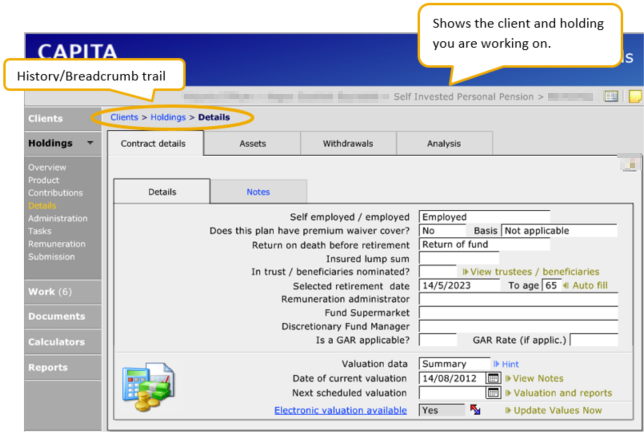Click the Fund Supermarket field
Viewport: 644px width, 436px height.
tap(518, 313)
